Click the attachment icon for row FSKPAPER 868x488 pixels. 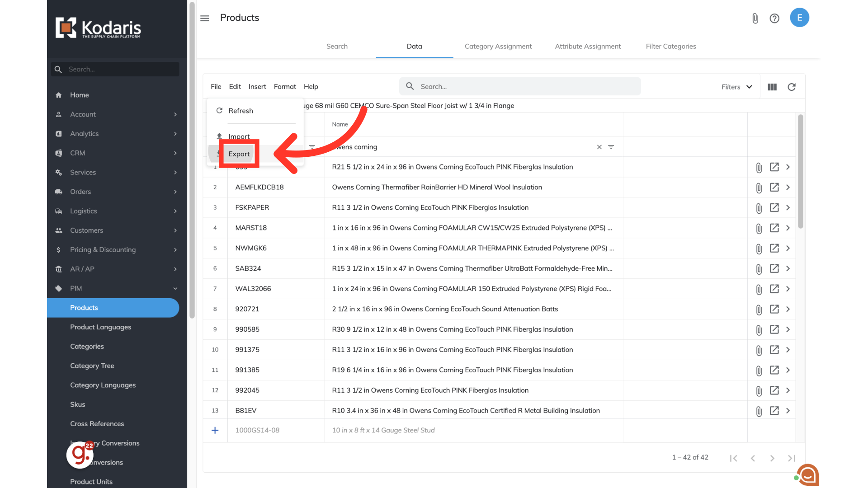pos(759,208)
